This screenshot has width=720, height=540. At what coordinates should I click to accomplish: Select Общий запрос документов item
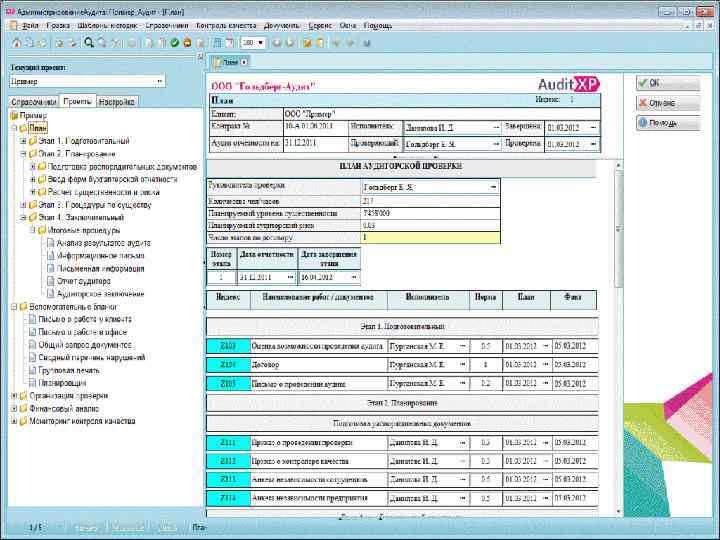85,345
